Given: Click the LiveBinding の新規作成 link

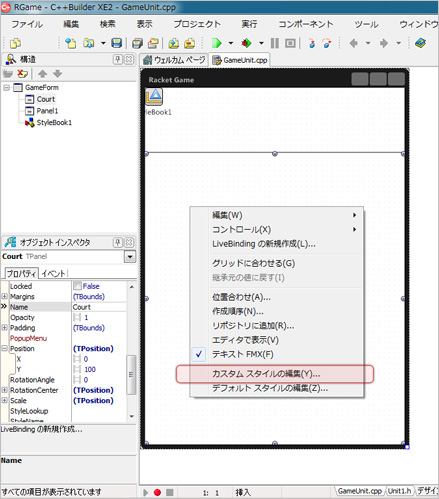Looking at the screenshot, I should tap(41, 429).
